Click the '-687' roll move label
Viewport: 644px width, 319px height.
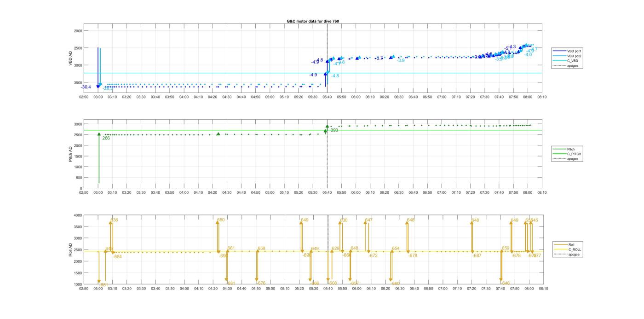coord(477,255)
